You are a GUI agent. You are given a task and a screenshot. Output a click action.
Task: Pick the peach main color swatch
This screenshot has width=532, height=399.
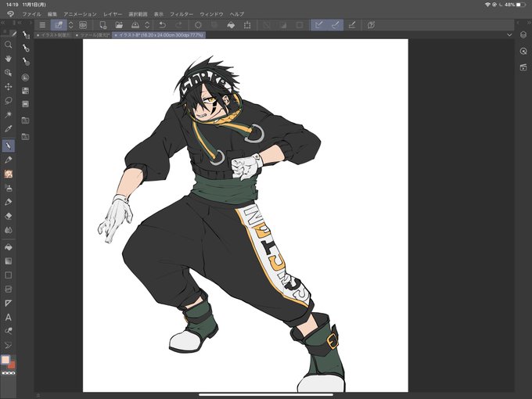5,360
